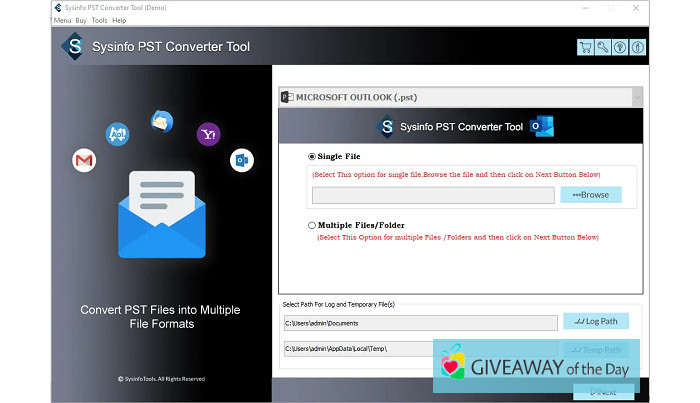
Task: Open the About info icon
Action: point(637,47)
